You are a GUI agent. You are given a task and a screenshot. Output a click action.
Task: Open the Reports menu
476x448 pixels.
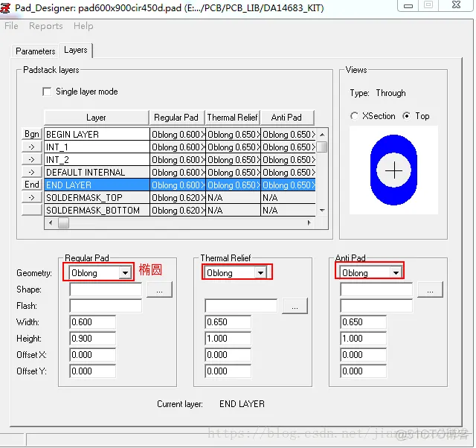click(x=46, y=26)
